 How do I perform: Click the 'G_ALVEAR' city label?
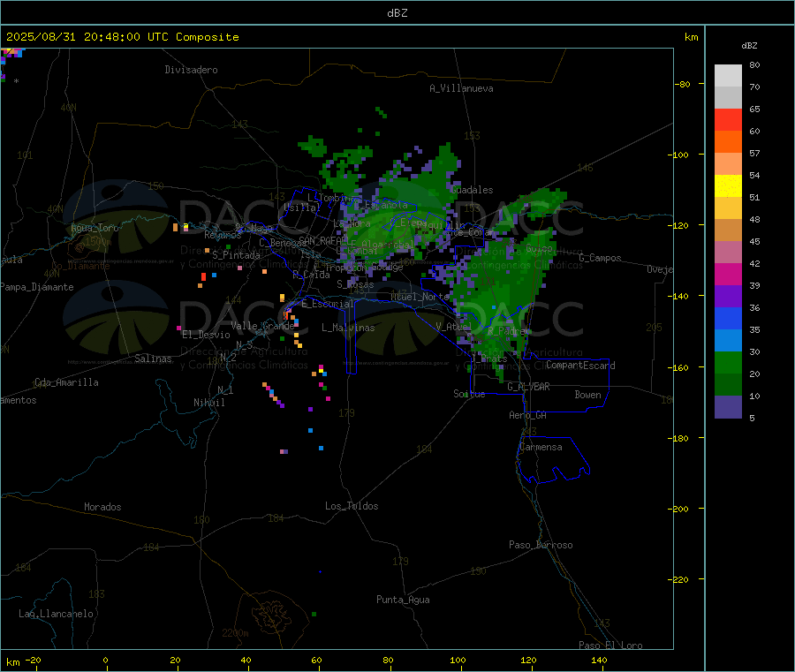[528, 387]
